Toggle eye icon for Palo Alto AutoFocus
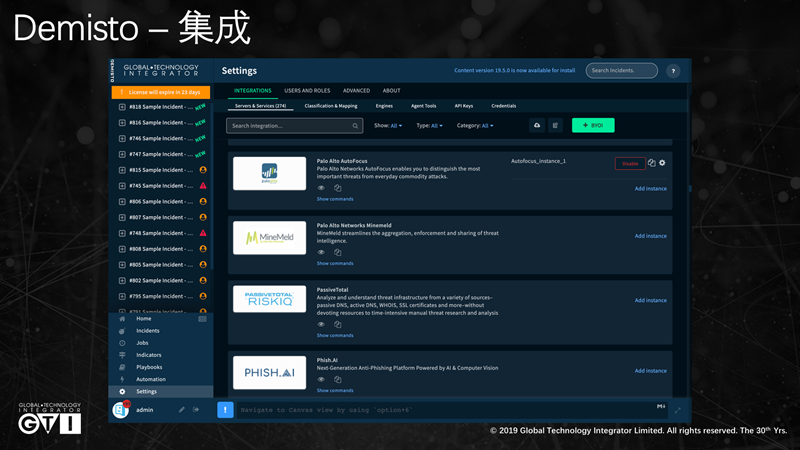The width and height of the screenshot is (800, 450). [x=321, y=188]
